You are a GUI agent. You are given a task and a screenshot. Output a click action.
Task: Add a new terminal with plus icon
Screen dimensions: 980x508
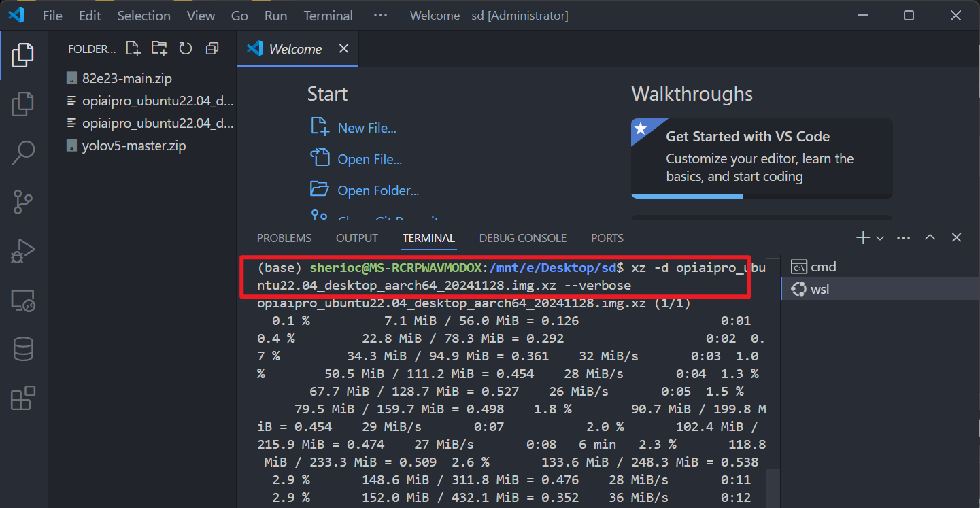862,238
